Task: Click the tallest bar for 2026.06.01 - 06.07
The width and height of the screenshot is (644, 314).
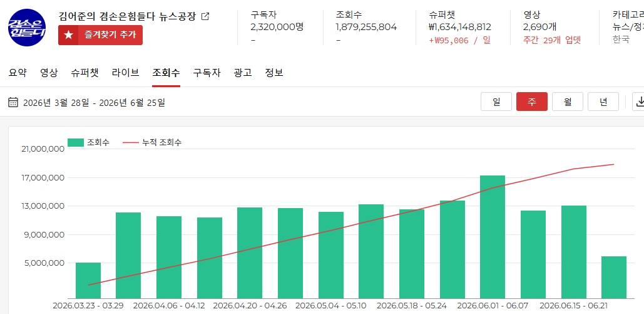Action: 492,237
